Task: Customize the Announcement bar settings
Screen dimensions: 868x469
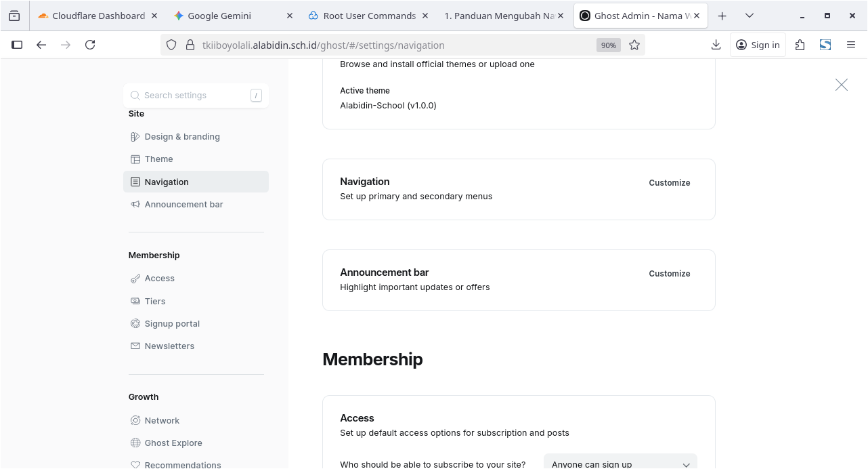Action: (x=669, y=274)
